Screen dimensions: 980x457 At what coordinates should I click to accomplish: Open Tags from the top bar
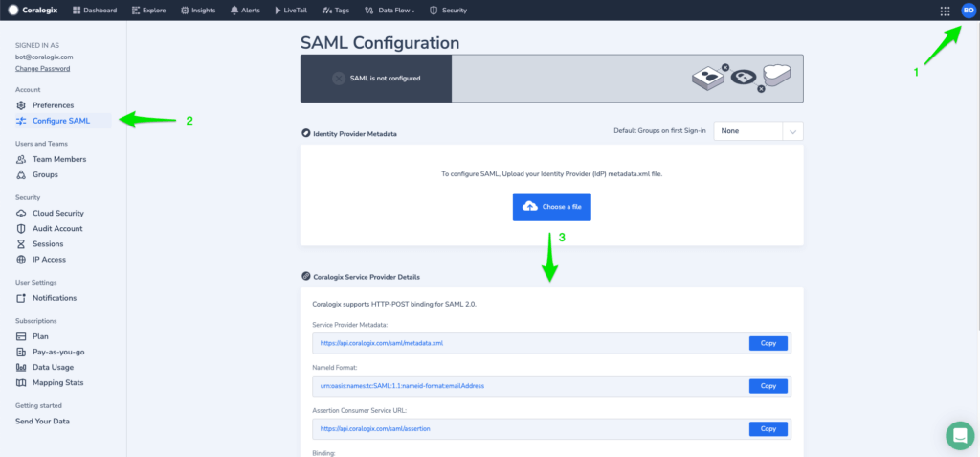(336, 10)
